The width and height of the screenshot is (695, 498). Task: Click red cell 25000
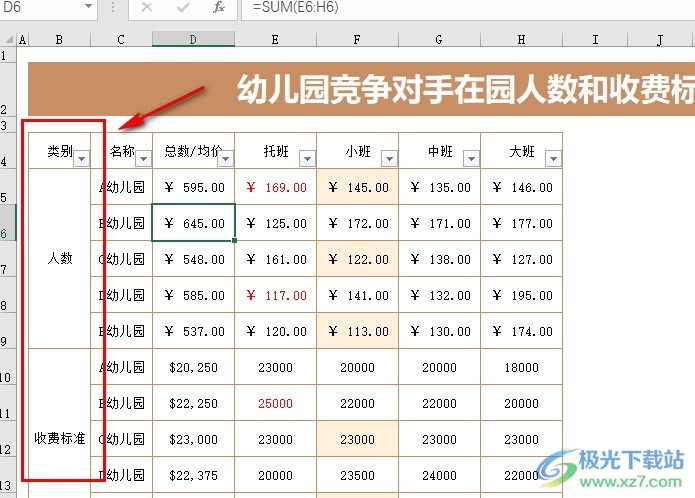(x=275, y=403)
